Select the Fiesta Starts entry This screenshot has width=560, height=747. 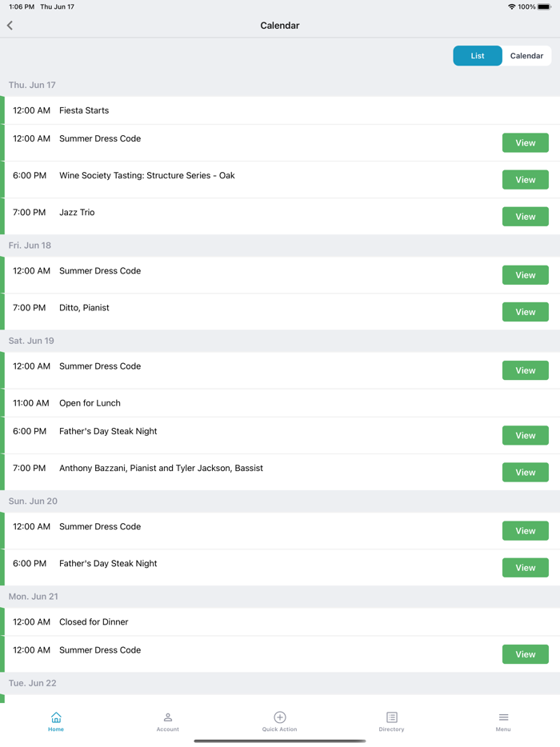coord(84,110)
